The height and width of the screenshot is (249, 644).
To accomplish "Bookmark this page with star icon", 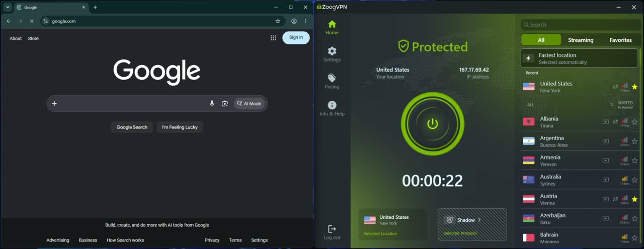I will (278, 21).
